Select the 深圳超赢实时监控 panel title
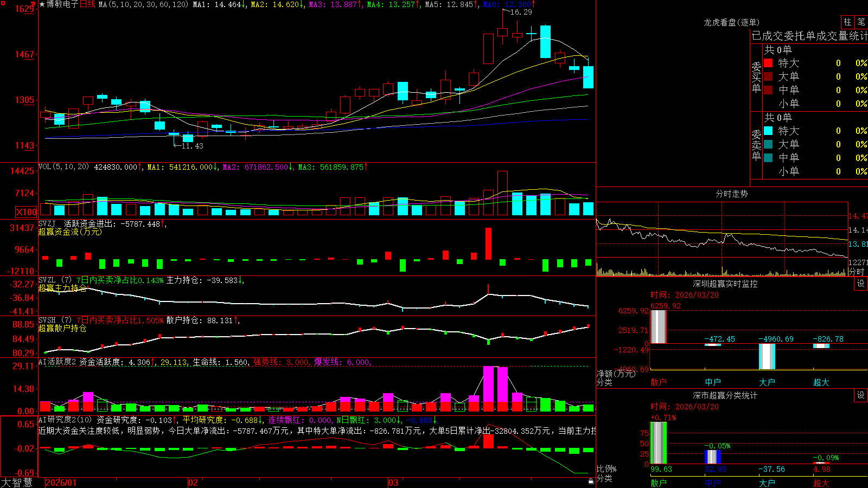 725,284
